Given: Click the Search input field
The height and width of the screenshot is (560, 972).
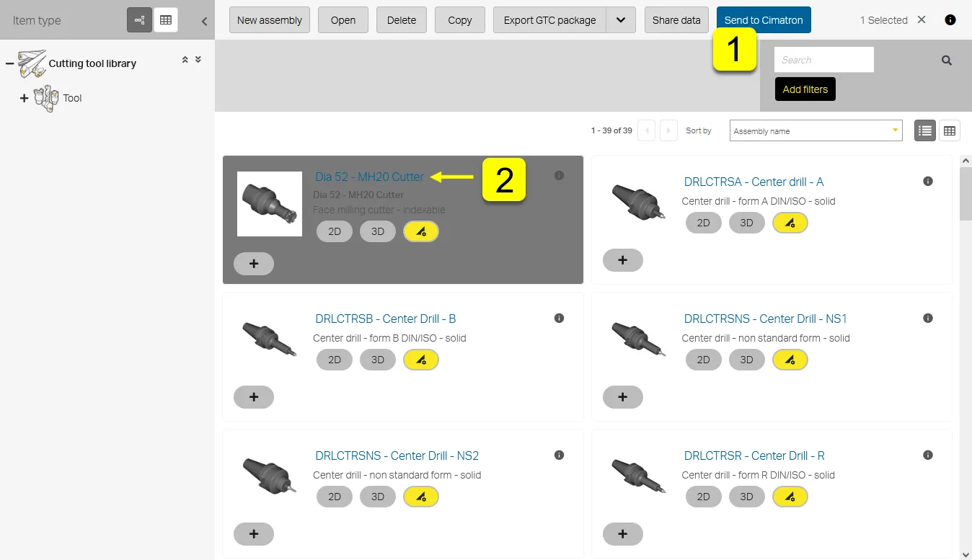Looking at the screenshot, I should 823,60.
